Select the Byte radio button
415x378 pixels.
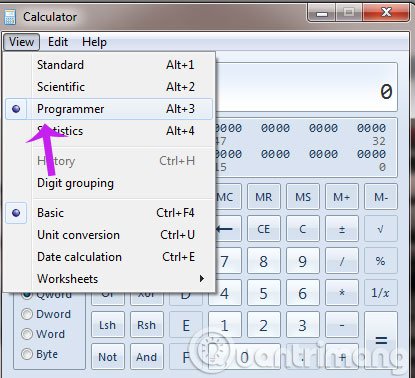(x=27, y=354)
